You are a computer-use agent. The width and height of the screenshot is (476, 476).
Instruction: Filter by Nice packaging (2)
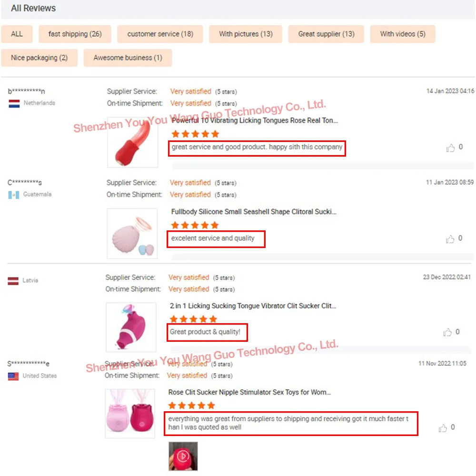[39, 58]
